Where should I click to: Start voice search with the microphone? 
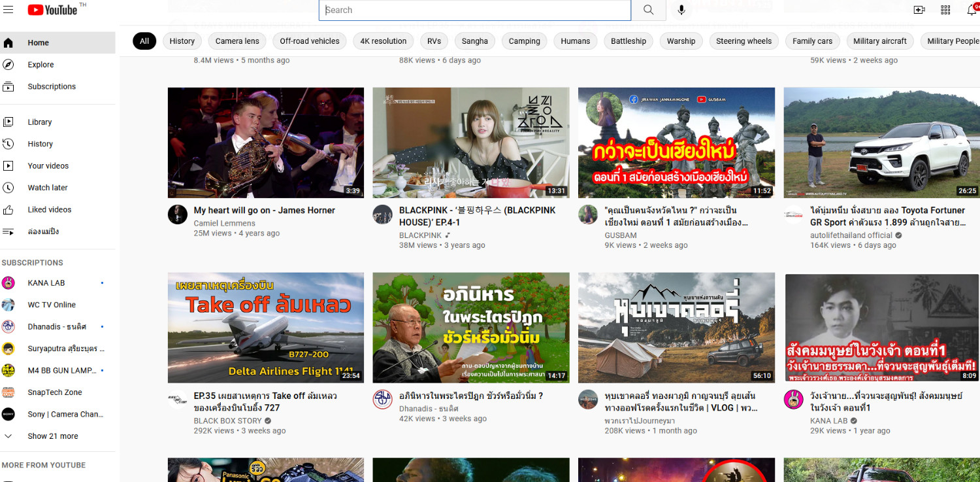681,10
